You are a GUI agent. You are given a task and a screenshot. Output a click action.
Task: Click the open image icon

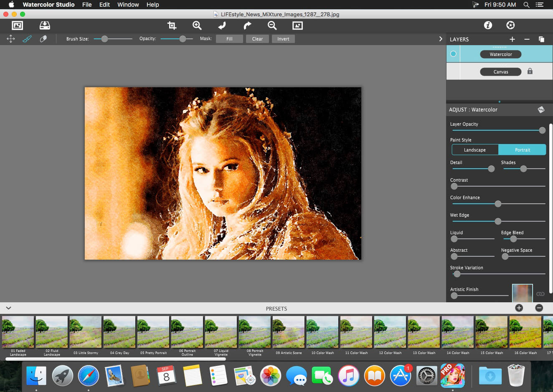17,25
